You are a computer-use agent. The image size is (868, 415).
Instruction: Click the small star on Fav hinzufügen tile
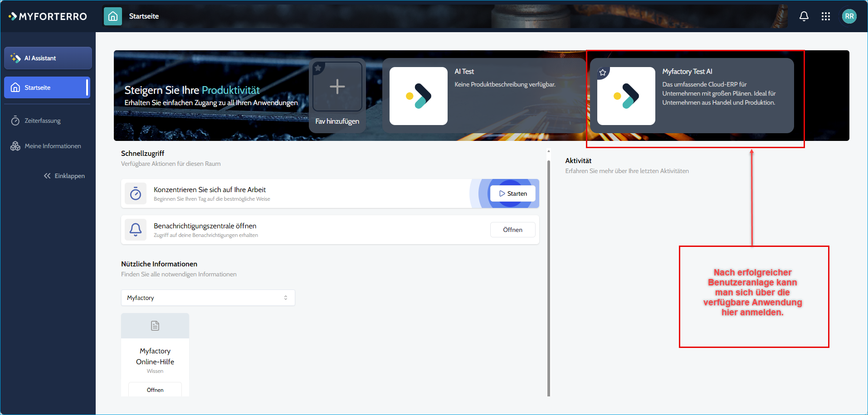coord(318,68)
